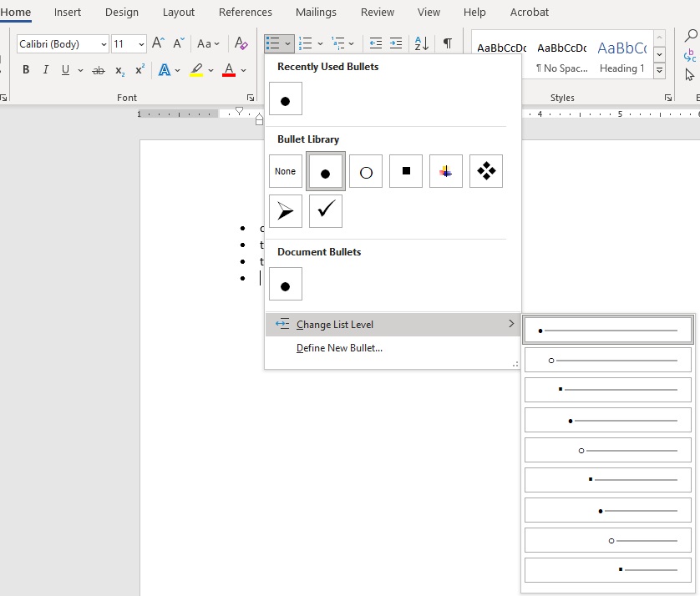Select the checkmark bullet style

pos(325,211)
